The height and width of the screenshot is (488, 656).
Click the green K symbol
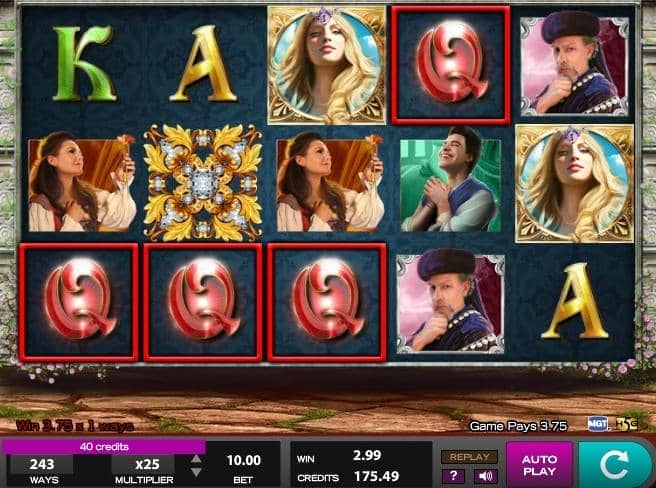83,64
